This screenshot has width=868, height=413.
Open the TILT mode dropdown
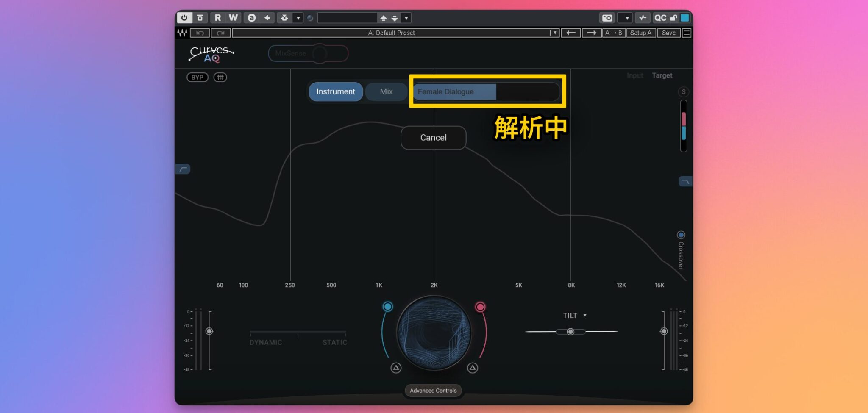tap(586, 315)
